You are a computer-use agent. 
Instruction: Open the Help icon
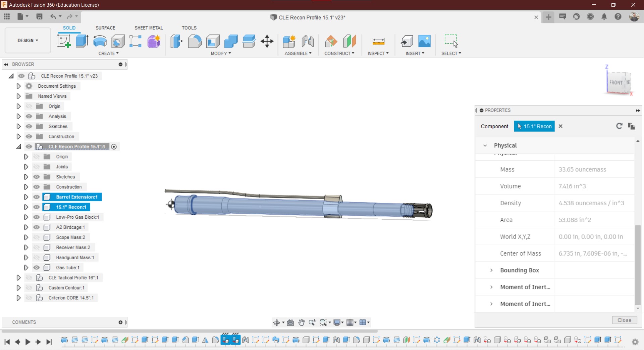pos(618,16)
